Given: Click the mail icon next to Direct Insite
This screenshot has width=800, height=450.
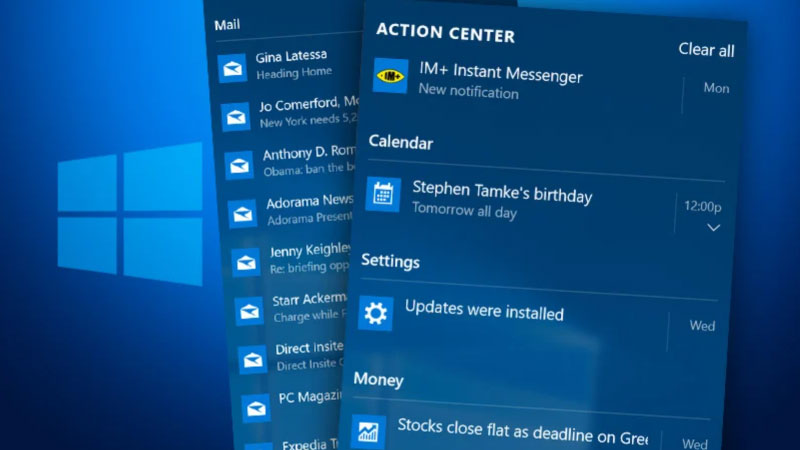Looking at the screenshot, I should 252,358.
